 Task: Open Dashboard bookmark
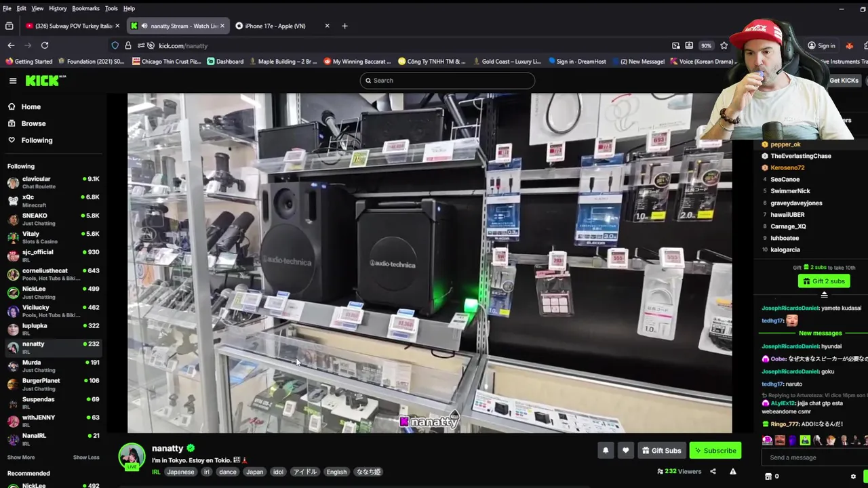coord(225,61)
